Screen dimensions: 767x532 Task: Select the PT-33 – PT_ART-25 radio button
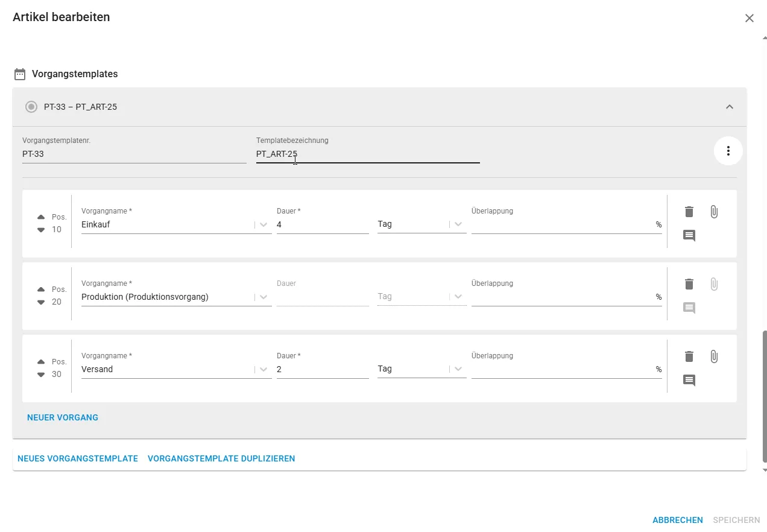coord(31,107)
